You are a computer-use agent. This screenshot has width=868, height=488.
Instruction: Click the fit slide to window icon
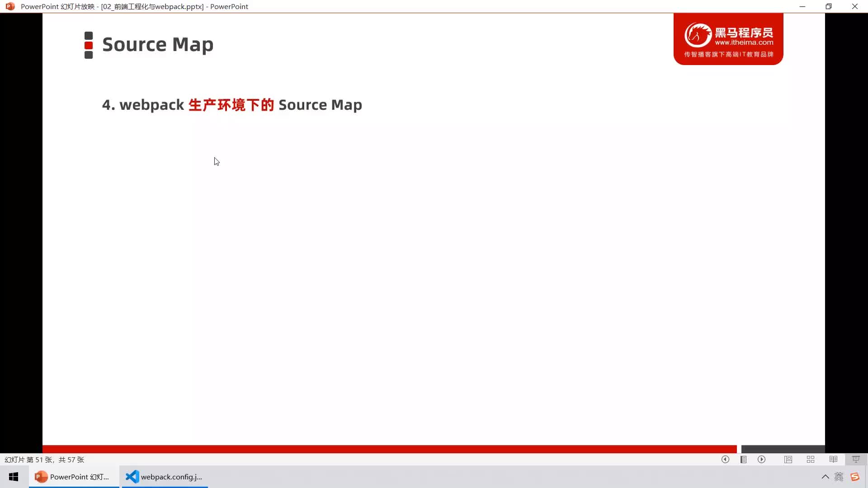856,460
